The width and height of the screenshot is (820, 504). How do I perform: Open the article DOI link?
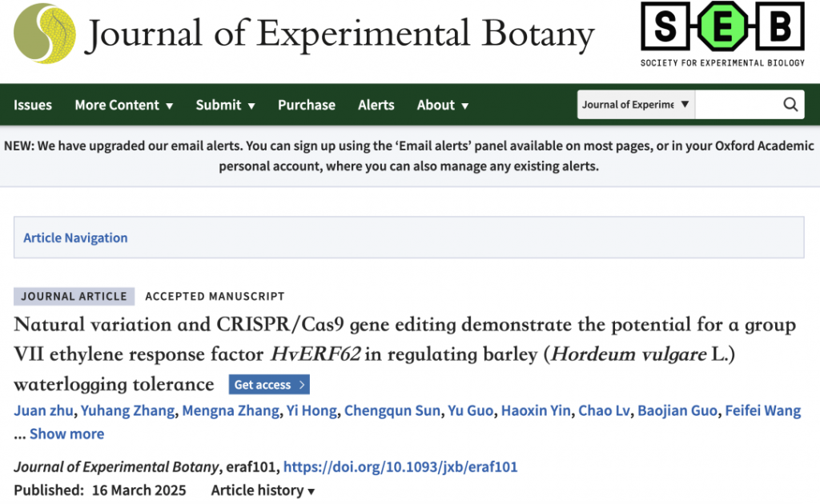(400, 466)
